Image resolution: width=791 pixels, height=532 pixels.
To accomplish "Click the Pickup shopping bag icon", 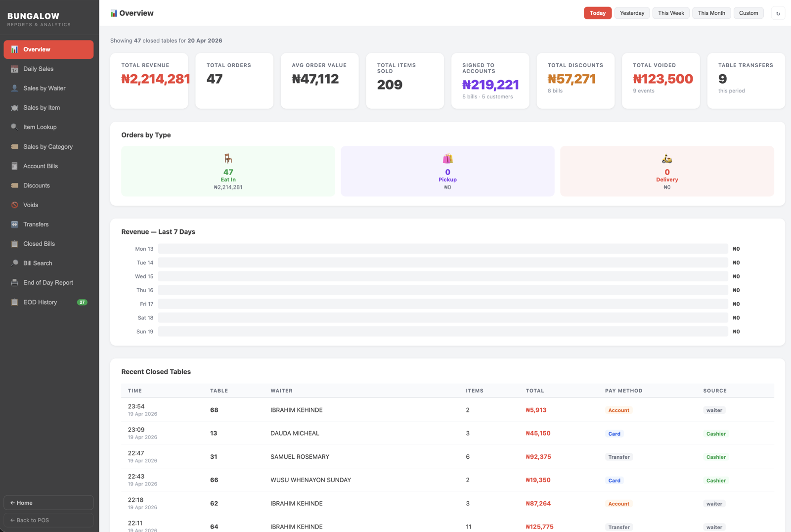I will coord(447,159).
